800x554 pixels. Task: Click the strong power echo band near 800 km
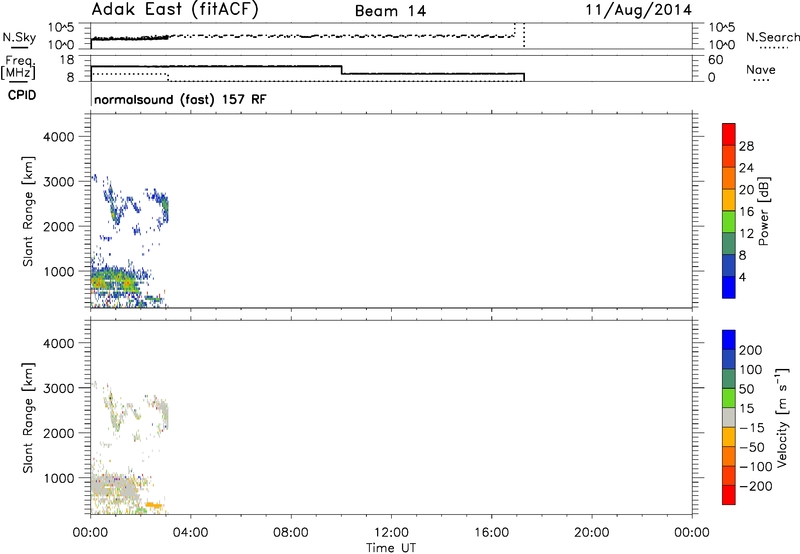pos(115,282)
